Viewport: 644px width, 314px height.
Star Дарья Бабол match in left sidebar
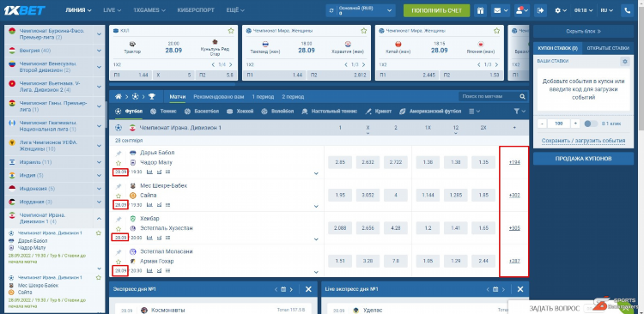pyautogui.click(x=98, y=232)
